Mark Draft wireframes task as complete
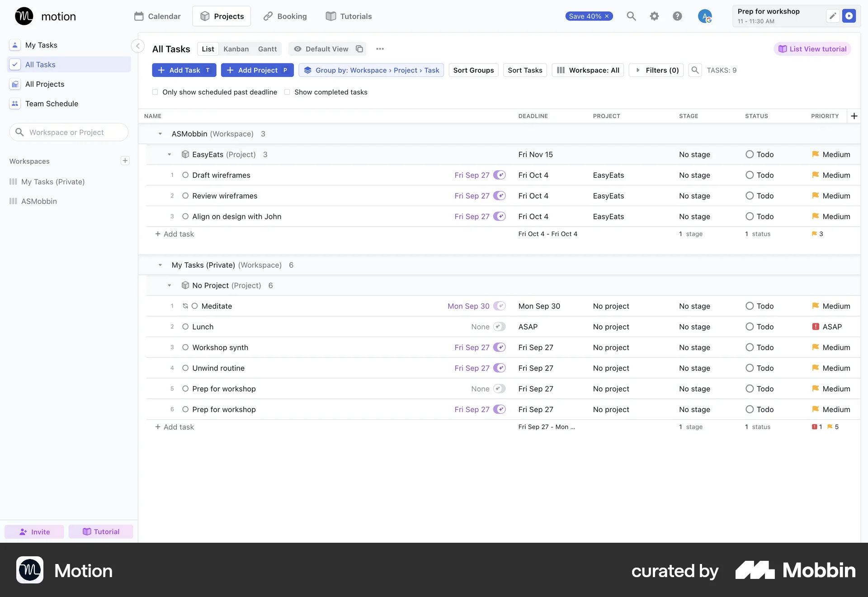Image resolution: width=868 pixels, height=597 pixels. (185, 175)
